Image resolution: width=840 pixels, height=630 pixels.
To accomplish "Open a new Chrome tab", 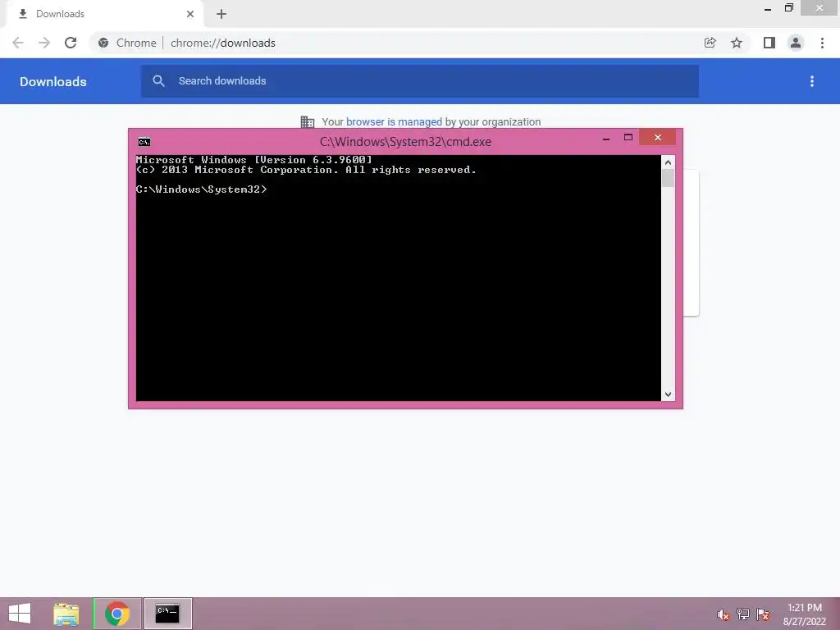I will (221, 14).
